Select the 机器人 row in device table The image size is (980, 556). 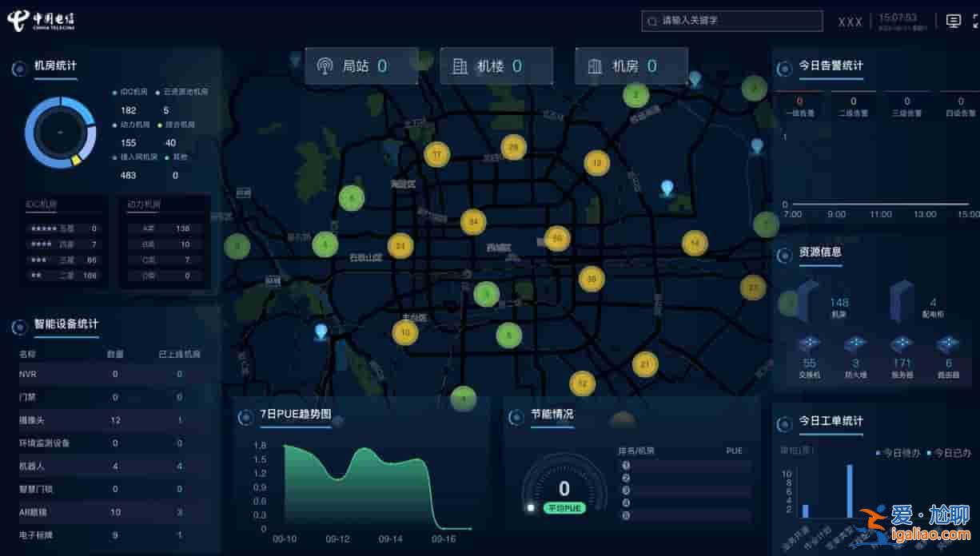tap(116, 466)
